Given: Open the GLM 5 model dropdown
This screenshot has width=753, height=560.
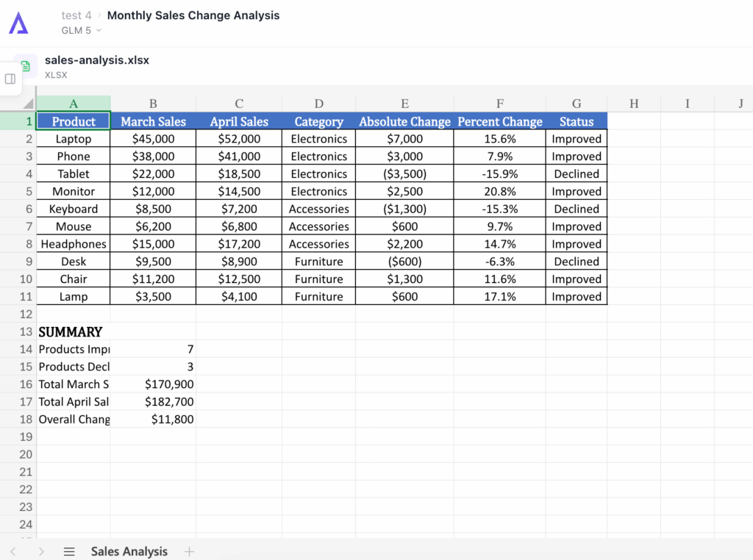Looking at the screenshot, I should 81,30.
